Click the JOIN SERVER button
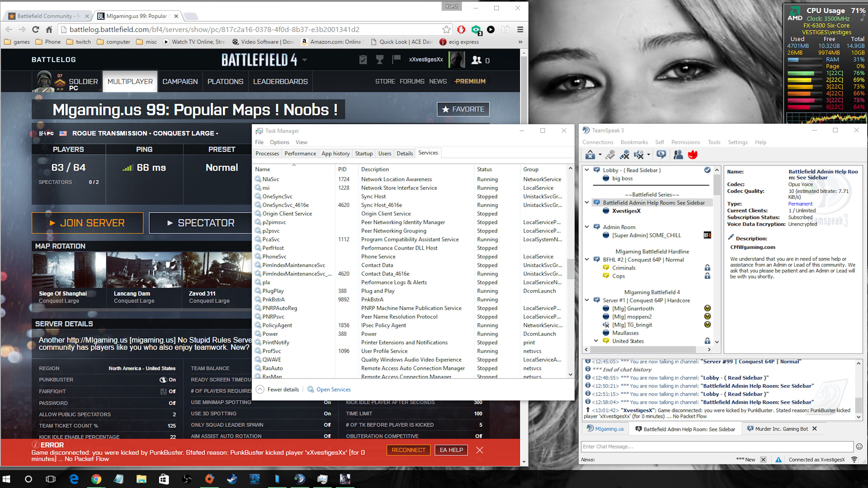868x488 pixels. pos(88,223)
